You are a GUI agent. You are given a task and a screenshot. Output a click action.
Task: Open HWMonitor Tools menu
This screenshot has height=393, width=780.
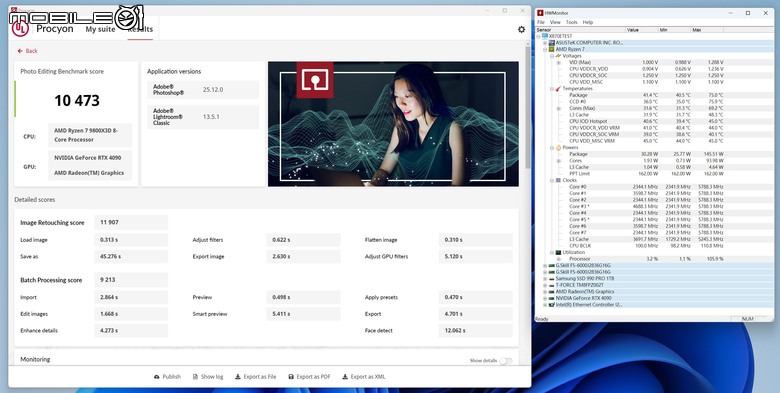point(572,22)
